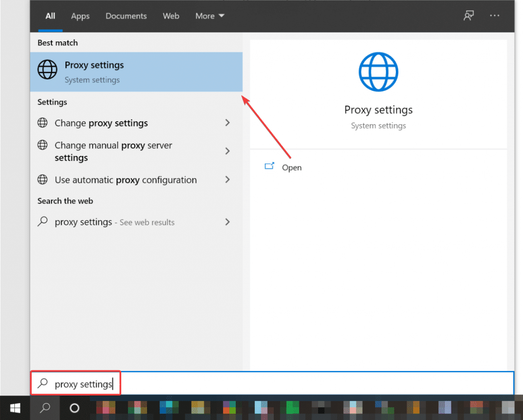Open the ellipsis options menu in search
Image resolution: width=523 pixels, height=420 pixels.
pyautogui.click(x=494, y=16)
